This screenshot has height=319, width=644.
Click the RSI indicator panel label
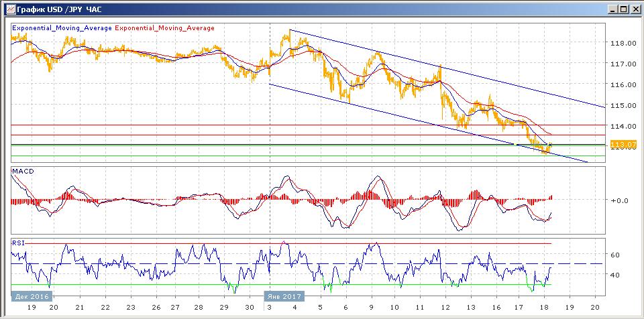coord(19,243)
